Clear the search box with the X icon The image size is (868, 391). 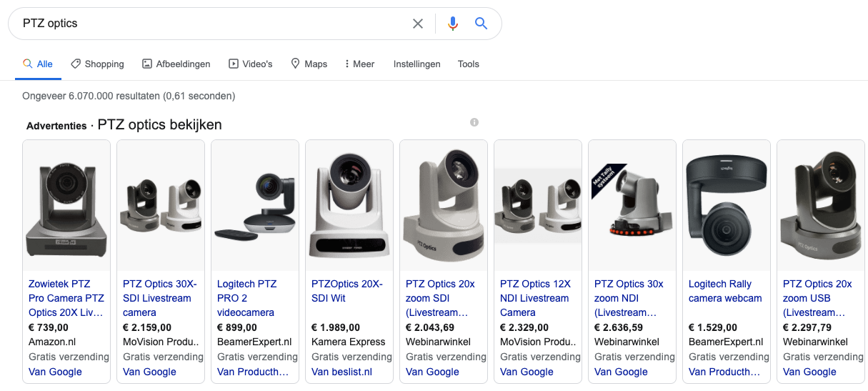click(418, 24)
